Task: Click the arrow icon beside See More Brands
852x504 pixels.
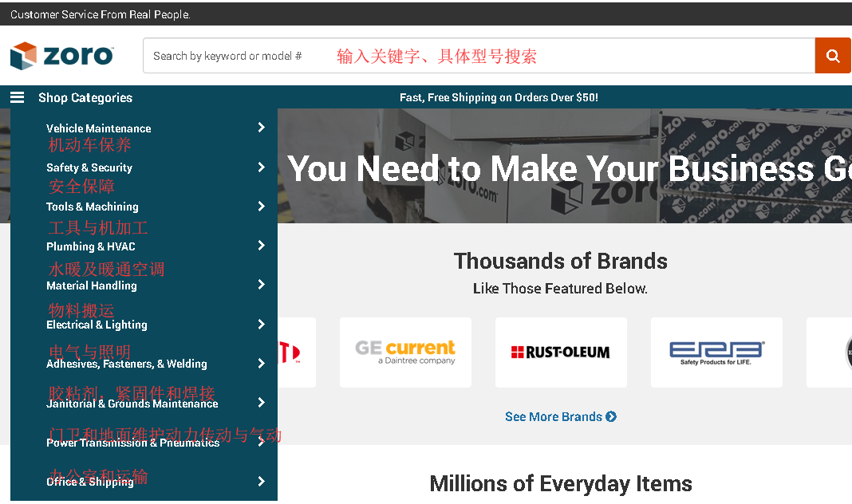Action: (x=611, y=416)
